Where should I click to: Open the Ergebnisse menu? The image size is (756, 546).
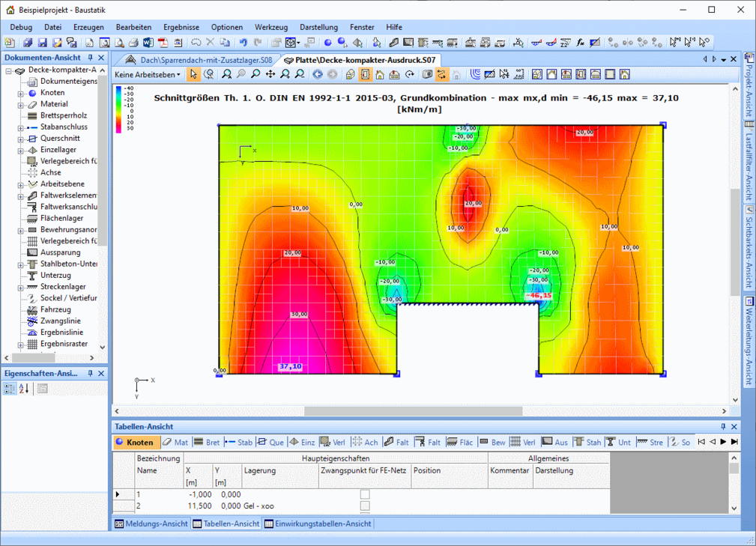(x=181, y=27)
